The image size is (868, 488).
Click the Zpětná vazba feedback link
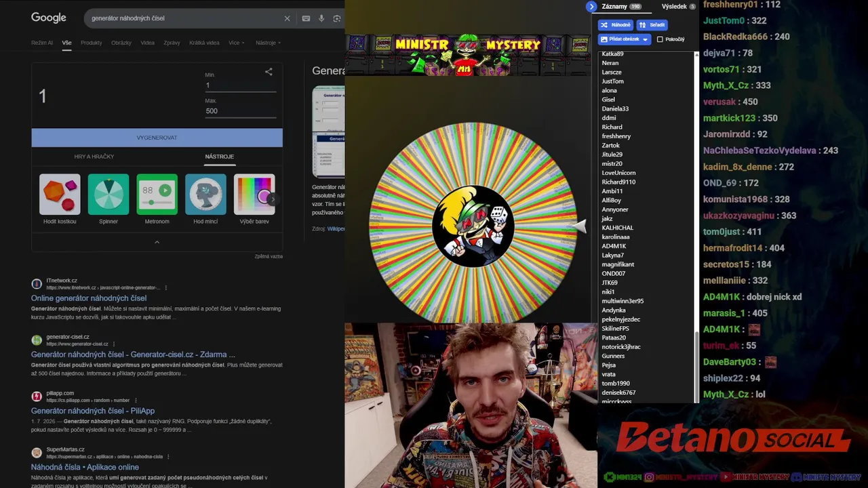pyautogui.click(x=269, y=256)
